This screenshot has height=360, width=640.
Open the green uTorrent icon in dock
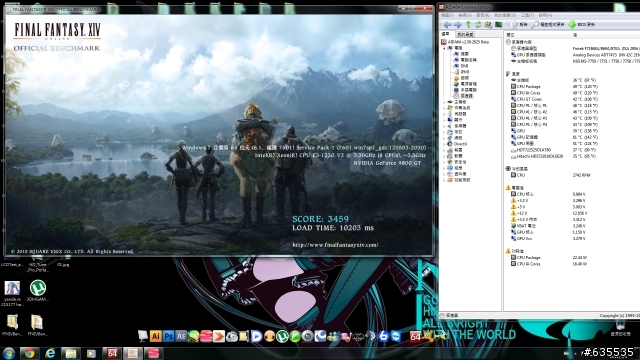tap(282, 336)
